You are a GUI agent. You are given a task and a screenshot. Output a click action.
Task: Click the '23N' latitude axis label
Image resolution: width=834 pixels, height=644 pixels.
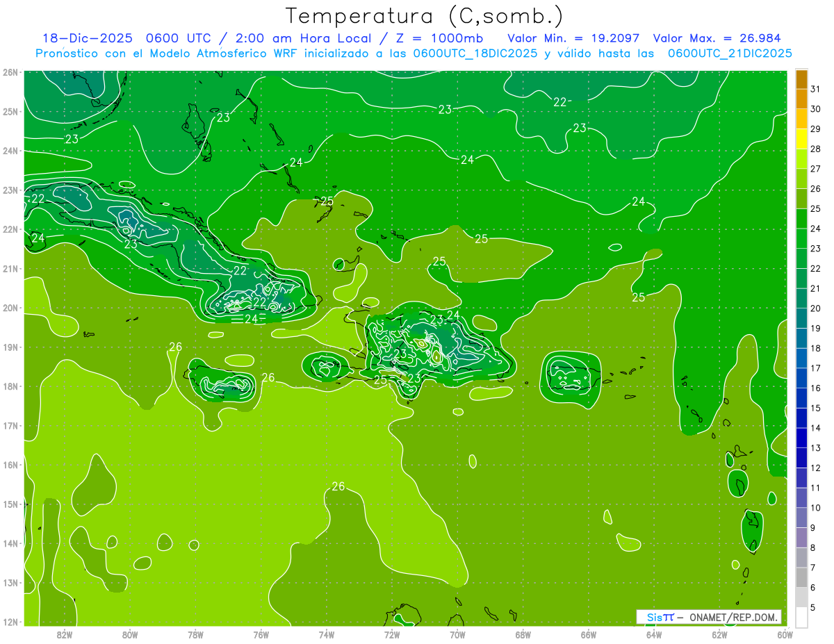[x=10, y=190]
